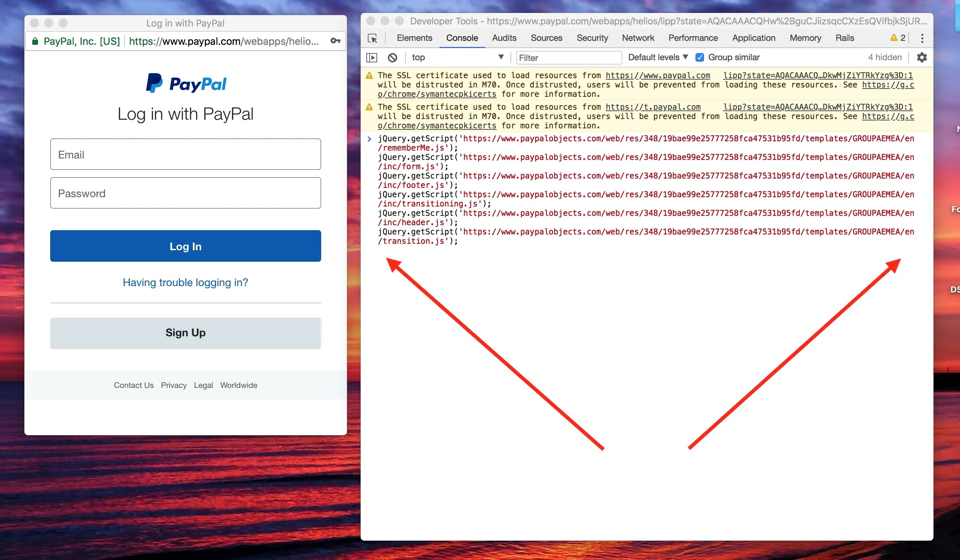The width and height of the screenshot is (960, 560).
Task: Open first warning's lipp?state source link
Action: [x=818, y=75]
